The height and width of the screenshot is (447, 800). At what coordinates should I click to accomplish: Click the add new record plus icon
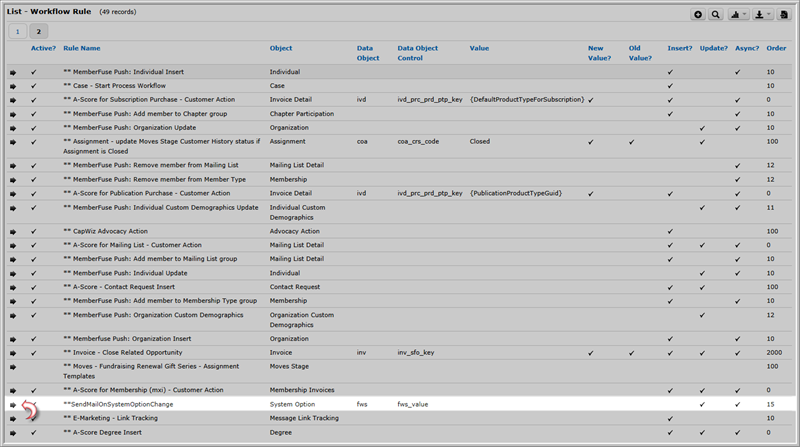click(698, 14)
